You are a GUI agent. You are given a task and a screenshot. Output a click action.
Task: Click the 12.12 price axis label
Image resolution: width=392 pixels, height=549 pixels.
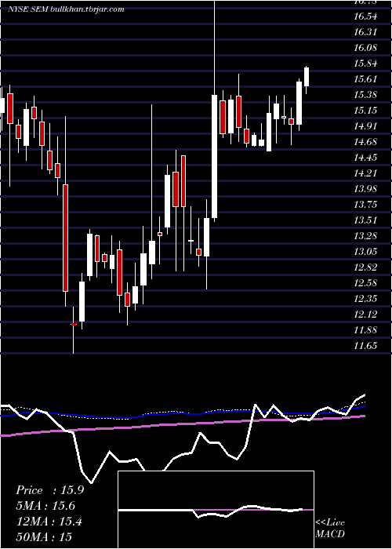365,314
